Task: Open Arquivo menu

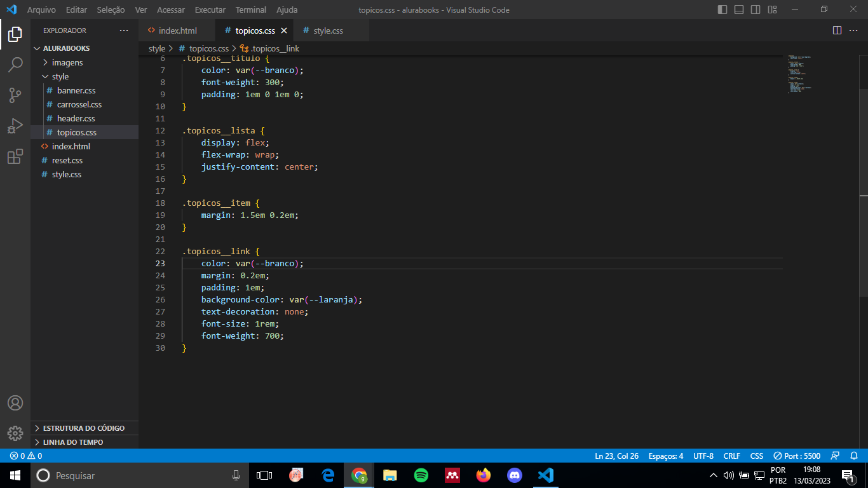Action: point(41,10)
